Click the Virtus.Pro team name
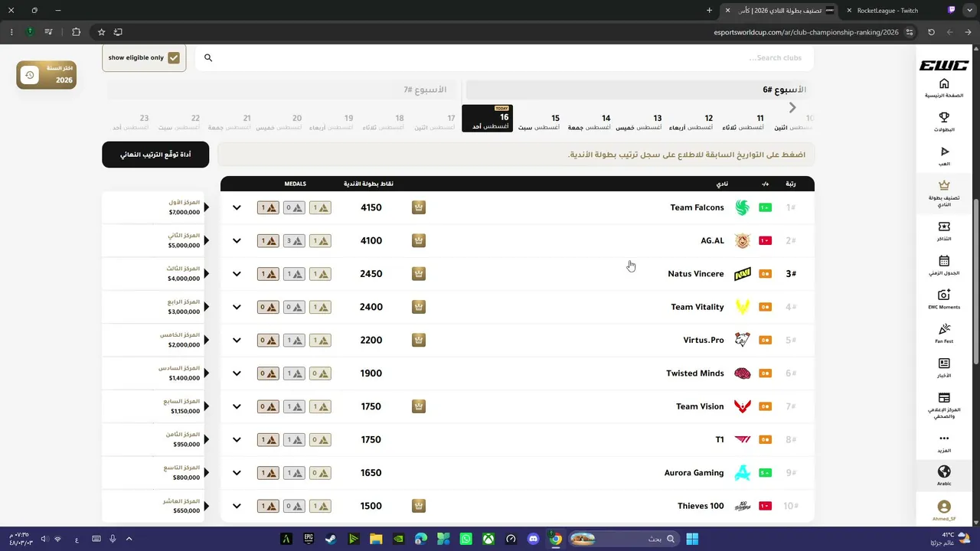Image resolution: width=980 pixels, height=551 pixels. pyautogui.click(x=704, y=340)
